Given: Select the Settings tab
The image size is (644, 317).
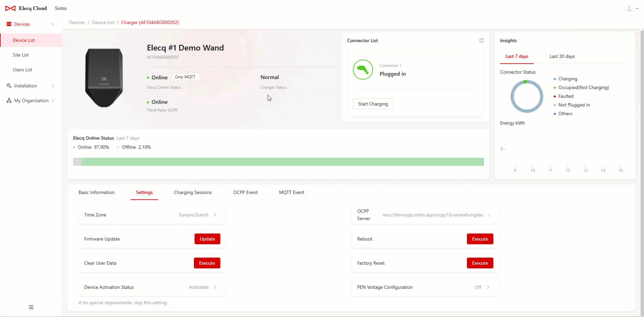Looking at the screenshot, I should tap(144, 192).
